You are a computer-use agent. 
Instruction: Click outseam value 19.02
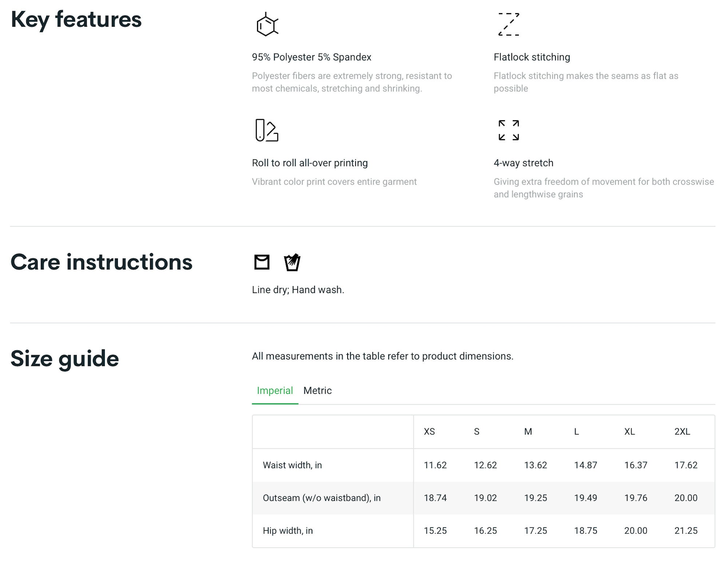485,498
